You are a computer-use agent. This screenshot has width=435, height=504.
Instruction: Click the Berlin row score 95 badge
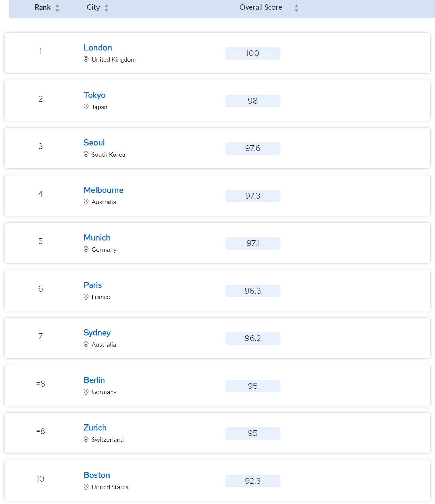click(253, 386)
